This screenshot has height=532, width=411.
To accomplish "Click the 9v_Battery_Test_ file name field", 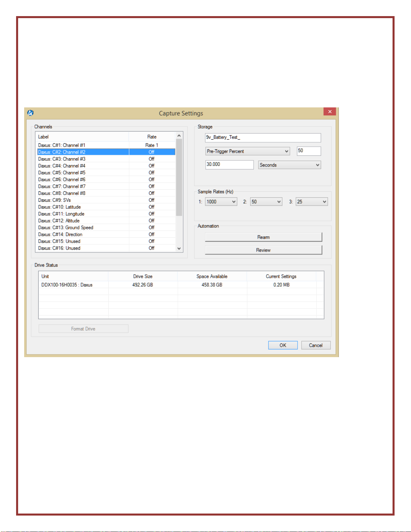I will tap(263, 138).
